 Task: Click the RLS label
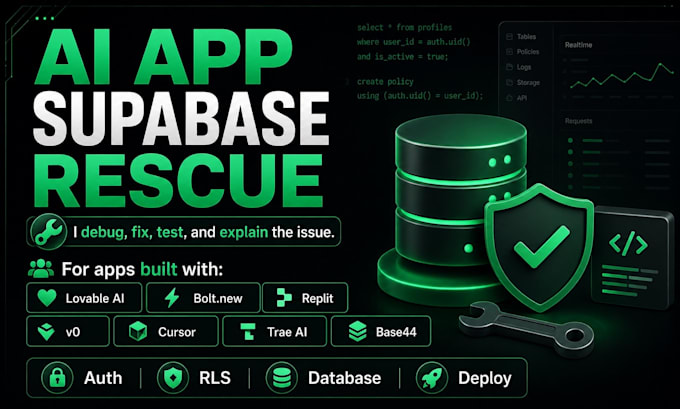[215, 378]
